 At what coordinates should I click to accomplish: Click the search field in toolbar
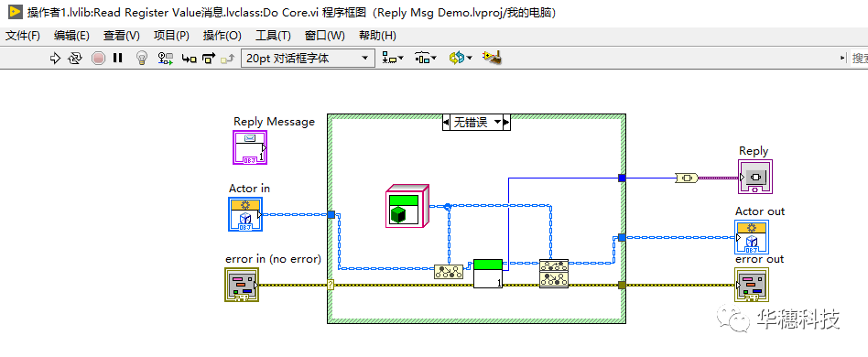coord(859,58)
